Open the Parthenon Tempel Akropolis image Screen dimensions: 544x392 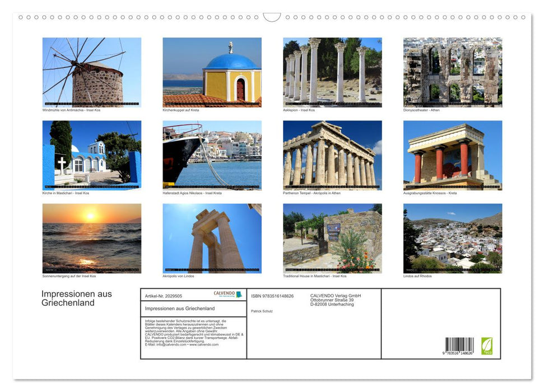pyautogui.click(x=332, y=155)
